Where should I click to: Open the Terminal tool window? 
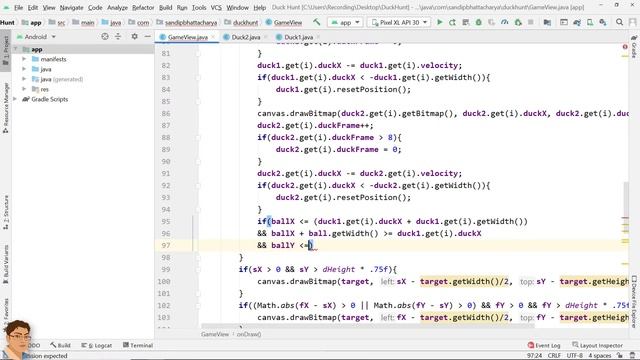coord(138,345)
